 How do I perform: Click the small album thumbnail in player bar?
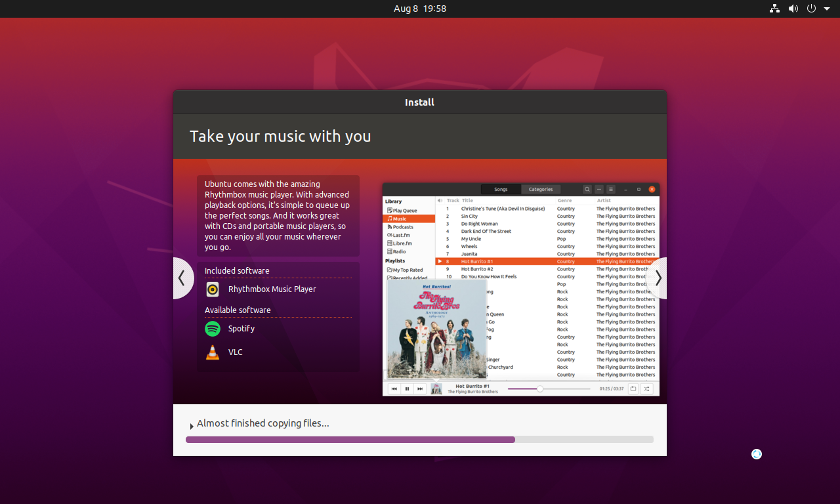click(436, 388)
